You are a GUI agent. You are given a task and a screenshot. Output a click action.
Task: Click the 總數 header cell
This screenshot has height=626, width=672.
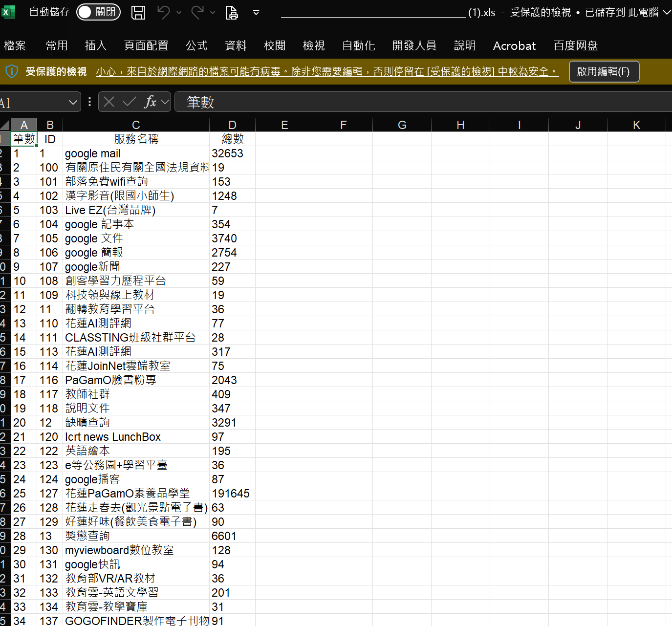point(232,139)
